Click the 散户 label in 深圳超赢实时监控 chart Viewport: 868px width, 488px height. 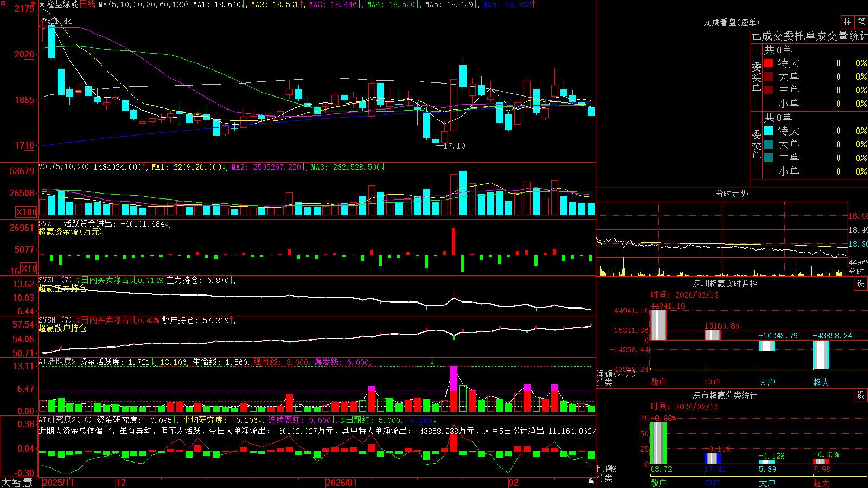[659, 382]
